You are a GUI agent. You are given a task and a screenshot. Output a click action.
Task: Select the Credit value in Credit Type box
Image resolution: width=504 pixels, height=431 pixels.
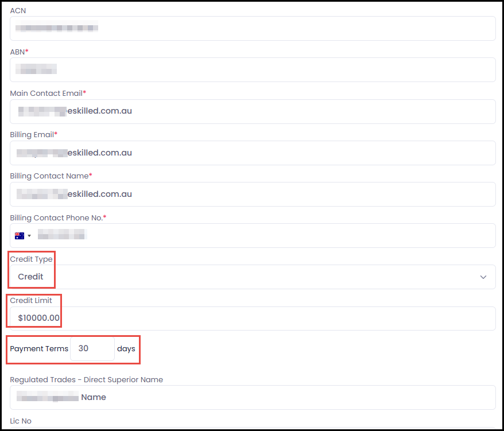click(31, 277)
